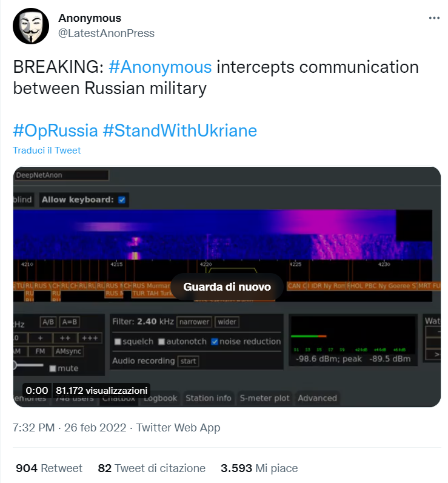This screenshot has width=448, height=483.
Task: Toggle the Allow keyboard checkbox
Action: 122,200
